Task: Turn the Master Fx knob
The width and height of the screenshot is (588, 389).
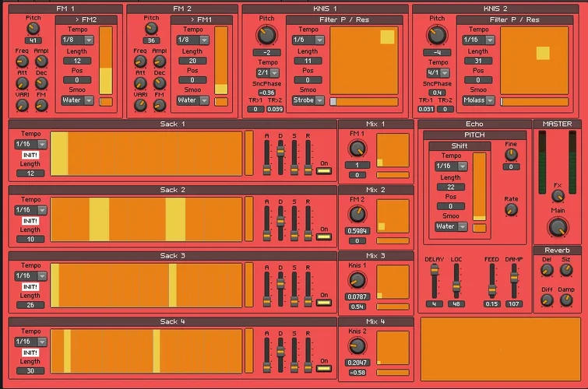Action: point(558,195)
